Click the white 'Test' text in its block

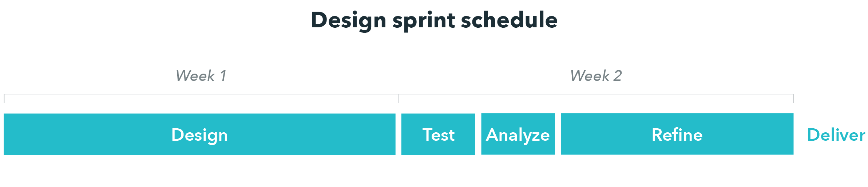pos(438,135)
